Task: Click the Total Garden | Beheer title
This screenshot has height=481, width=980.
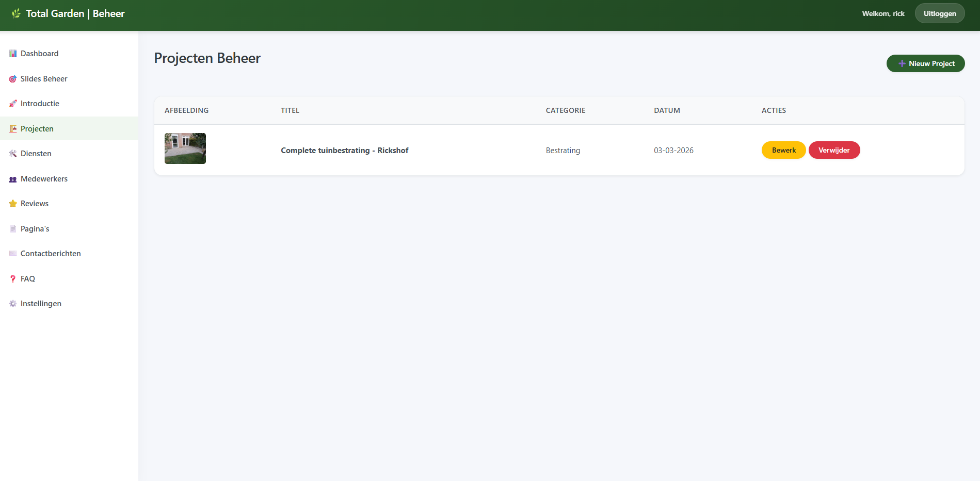Action: click(x=75, y=13)
